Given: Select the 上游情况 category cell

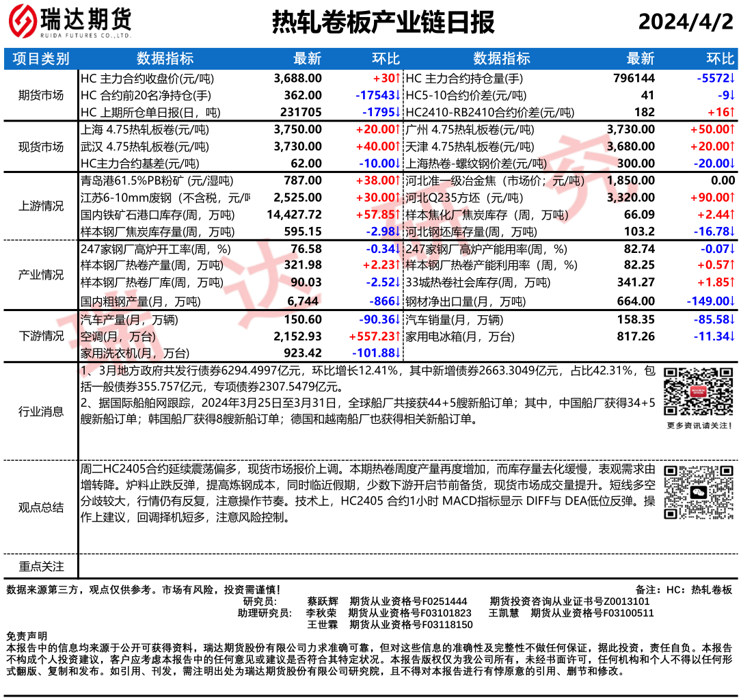Looking at the screenshot, I should [x=40, y=206].
